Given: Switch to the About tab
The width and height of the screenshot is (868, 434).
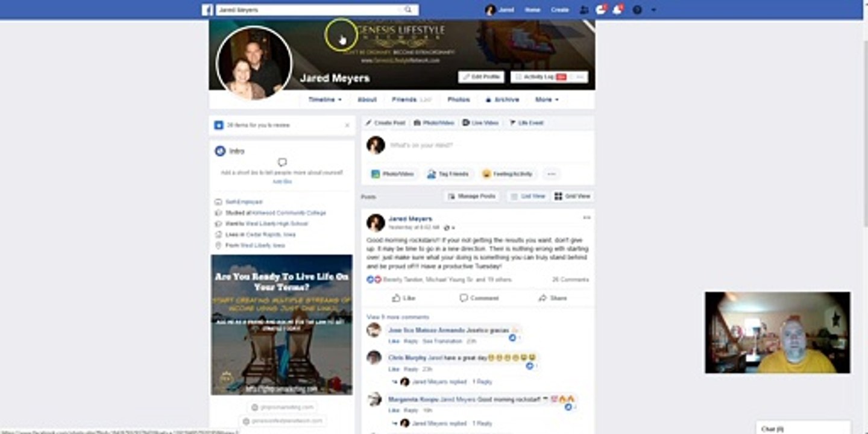Looking at the screenshot, I should pyautogui.click(x=367, y=99).
